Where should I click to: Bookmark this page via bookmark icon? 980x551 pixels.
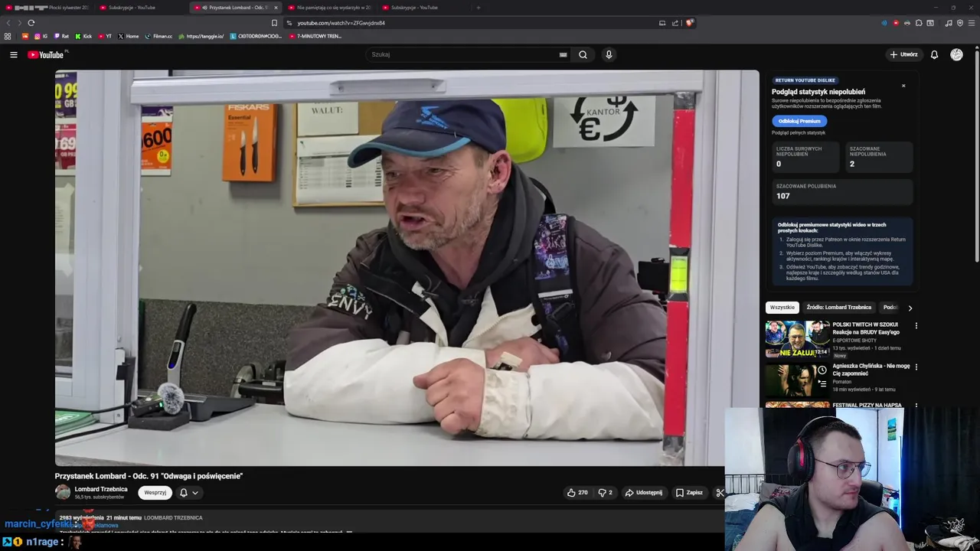(x=275, y=23)
